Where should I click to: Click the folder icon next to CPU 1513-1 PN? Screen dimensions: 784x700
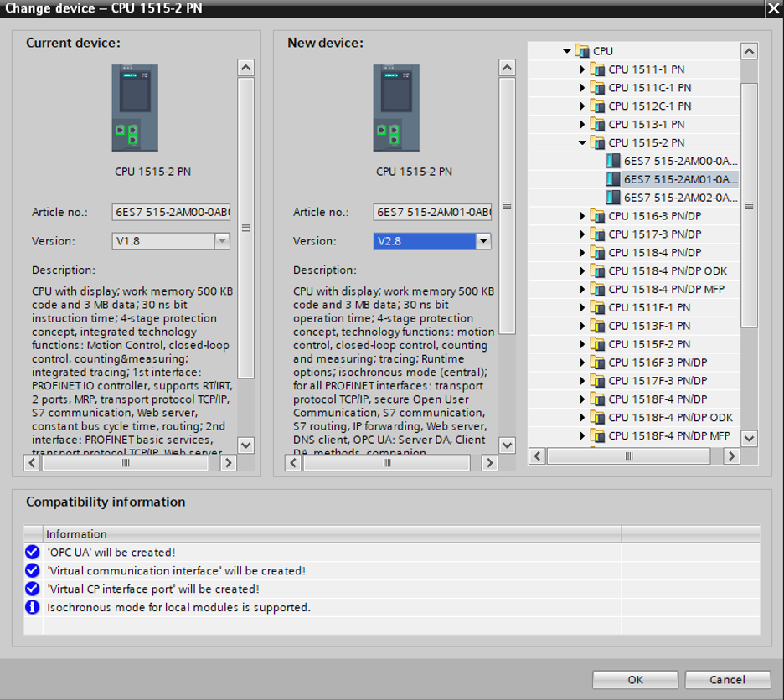(x=597, y=124)
